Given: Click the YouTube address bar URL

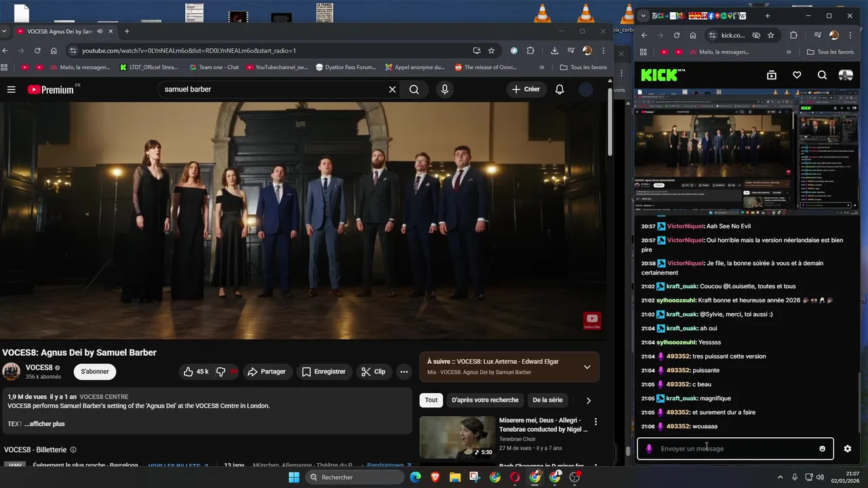Looking at the screenshot, I should (189, 50).
